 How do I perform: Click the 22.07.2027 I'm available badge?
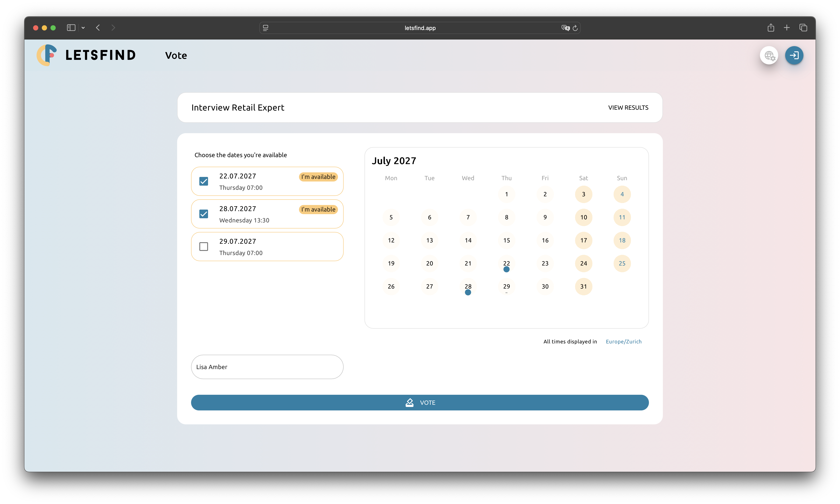pos(318,177)
